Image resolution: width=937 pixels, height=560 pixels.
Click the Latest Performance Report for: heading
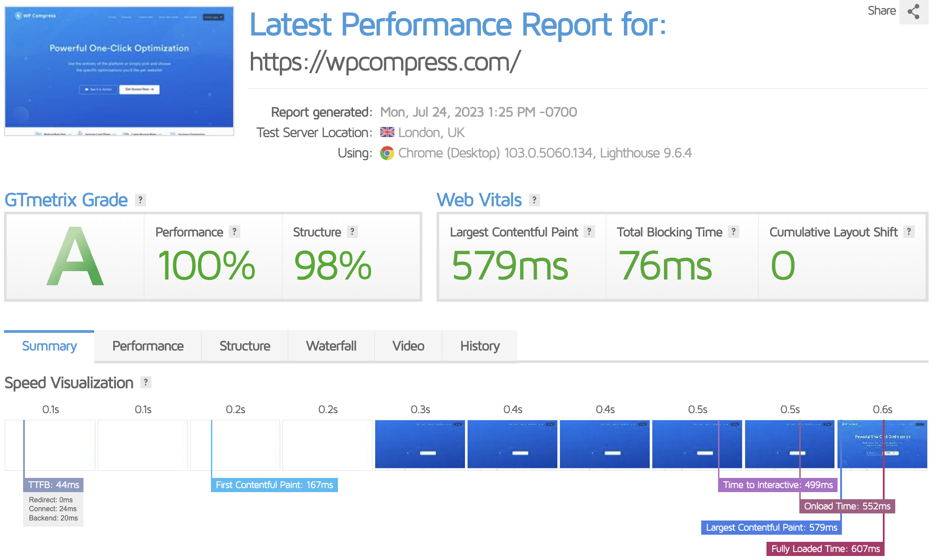pyautogui.click(x=458, y=24)
